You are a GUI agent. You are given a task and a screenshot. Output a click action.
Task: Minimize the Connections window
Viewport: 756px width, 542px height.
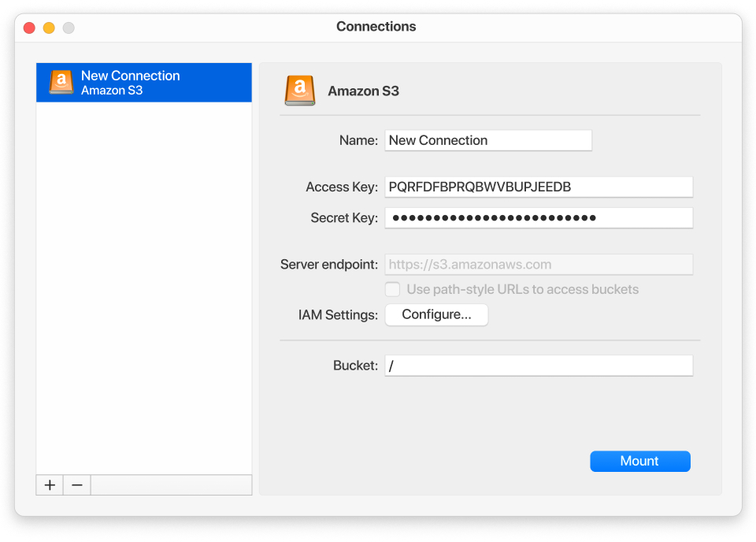coord(48,27)
